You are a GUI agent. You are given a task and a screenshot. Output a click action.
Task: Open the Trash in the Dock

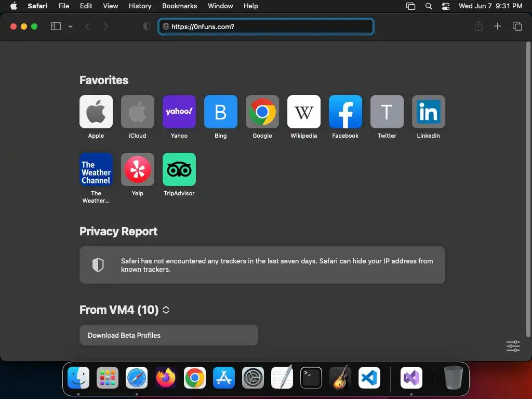[x=453, y=378]
